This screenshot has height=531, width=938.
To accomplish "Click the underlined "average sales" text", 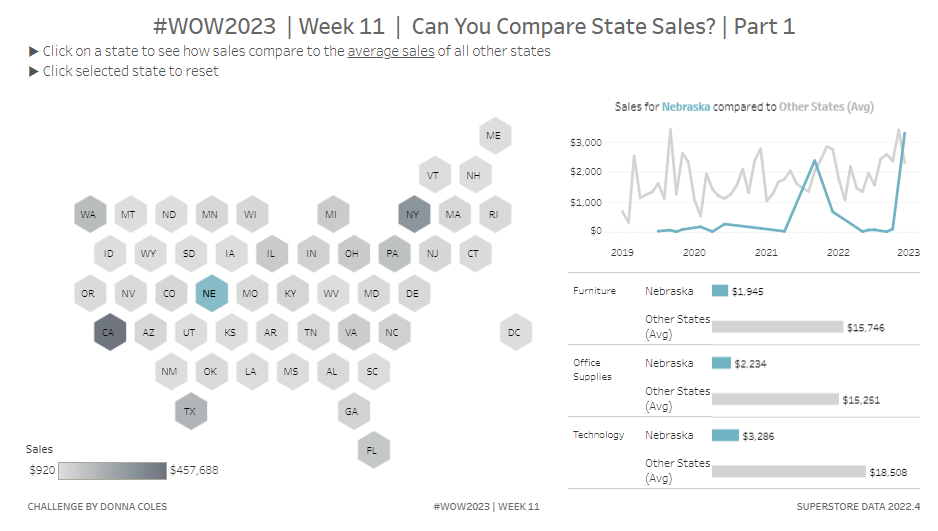I will [x=391, y=51].
